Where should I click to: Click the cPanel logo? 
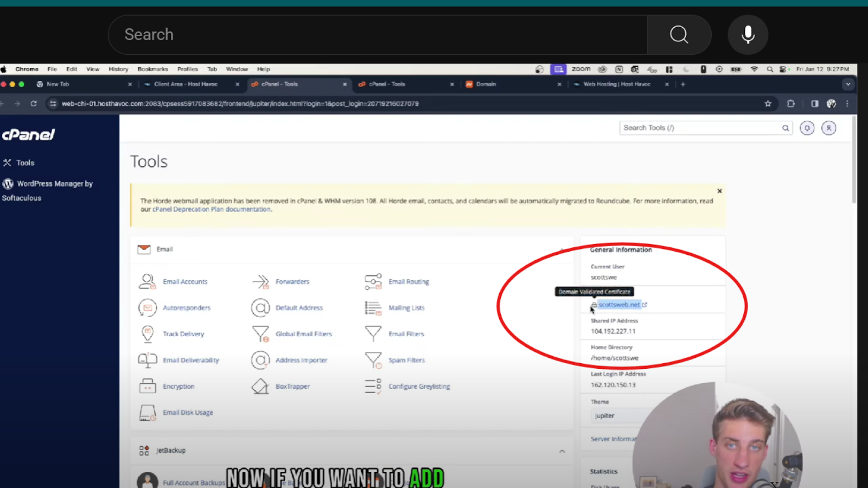[x=28, y=134]
